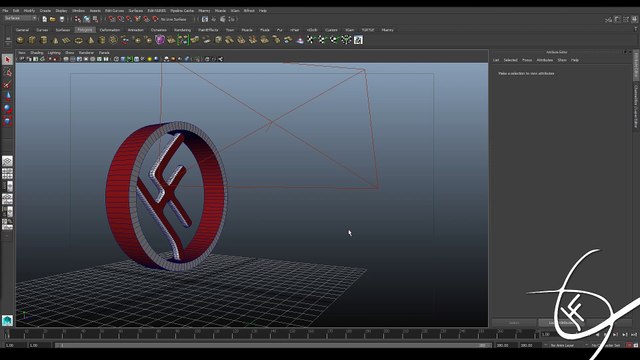640x360 pixels.
Task: Render the current frame icon
Action: (213, 19)
